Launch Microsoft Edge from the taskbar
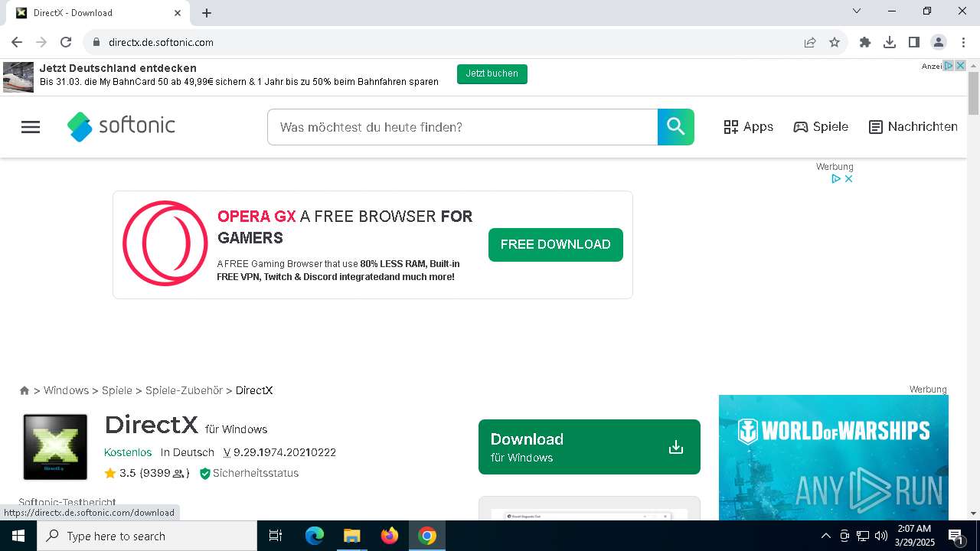The width and height of the screenshot is (980, 551). (315, 536)
